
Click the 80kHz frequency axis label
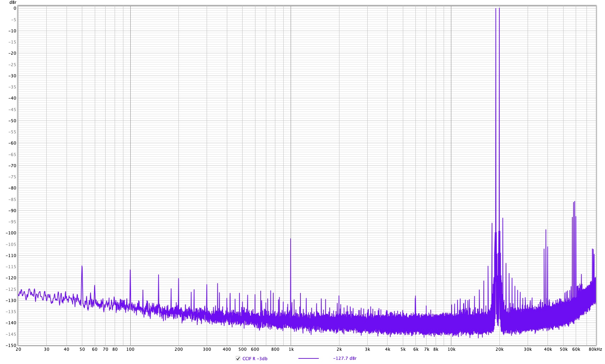pyautogui.click(x=595, y=349)
